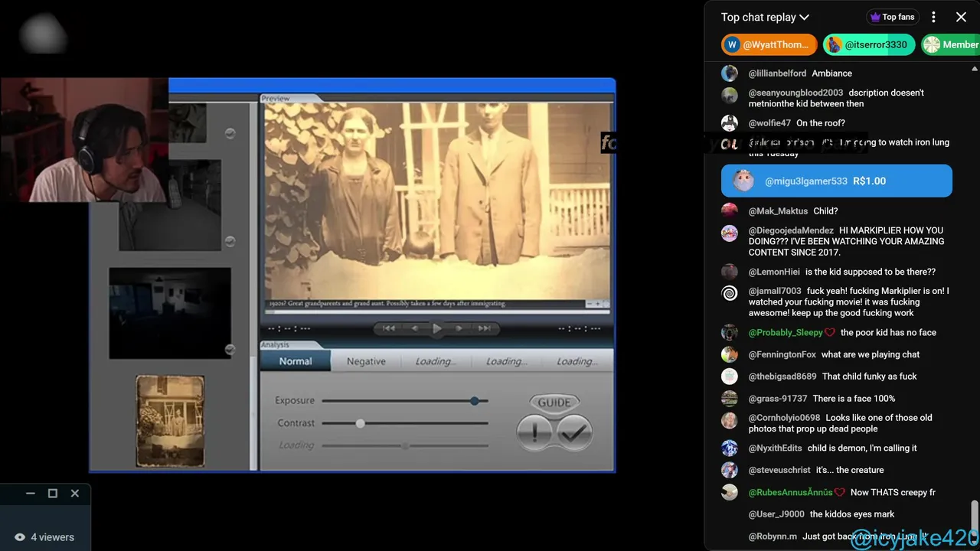The image size is (980, 551).
Task: Click @DiegoojedaMendez avatar in chat
Action: click(x=730, y=233)
